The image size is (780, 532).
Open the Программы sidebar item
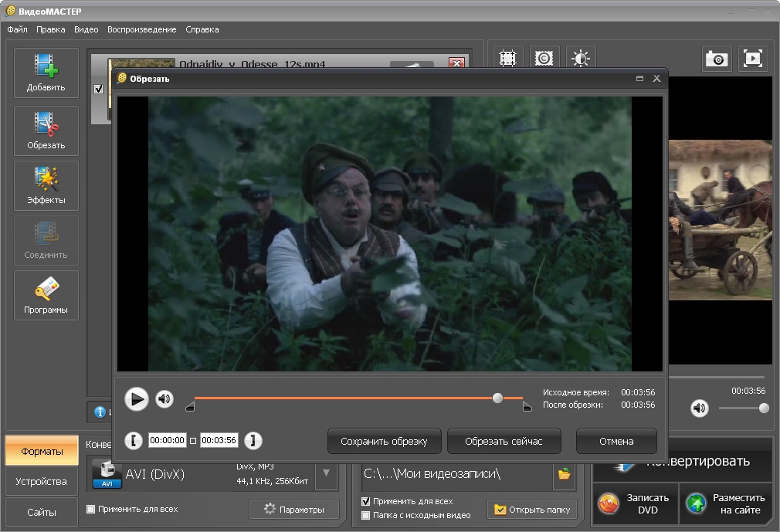[x=46, y=296]
